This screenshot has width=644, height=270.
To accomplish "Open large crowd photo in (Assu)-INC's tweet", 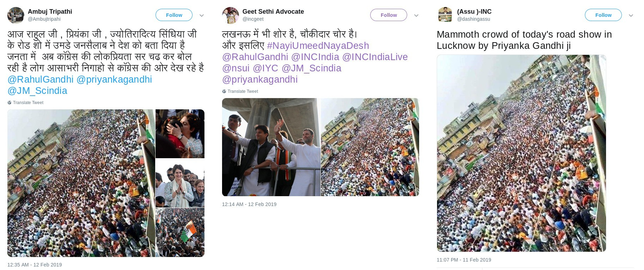I will [x=521, y=153].
